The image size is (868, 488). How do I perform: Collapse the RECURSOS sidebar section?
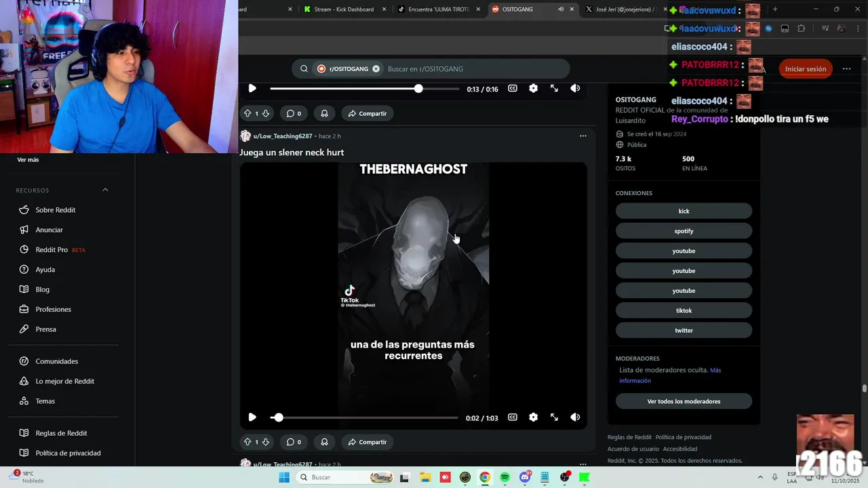click(x=105, y=190)
